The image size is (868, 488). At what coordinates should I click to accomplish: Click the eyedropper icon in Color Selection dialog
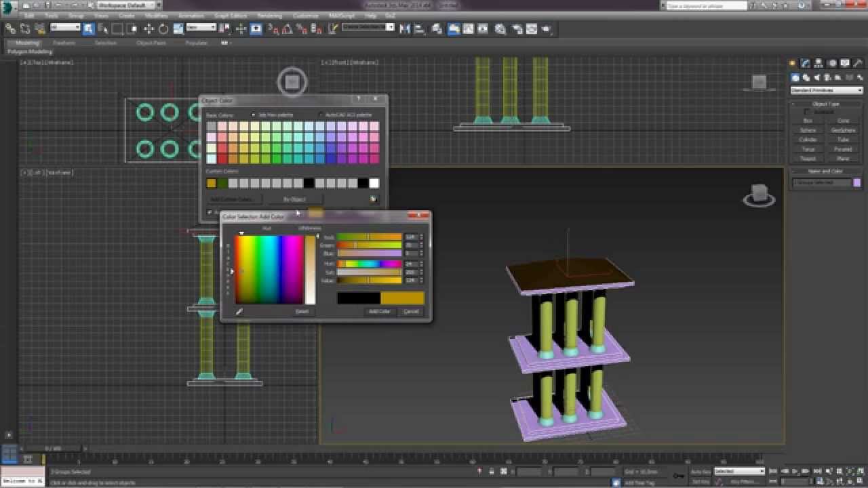point(239,311)
